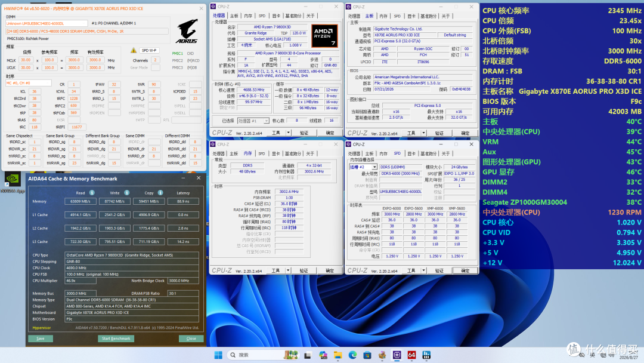Open Task View from the taskbar

307,355
